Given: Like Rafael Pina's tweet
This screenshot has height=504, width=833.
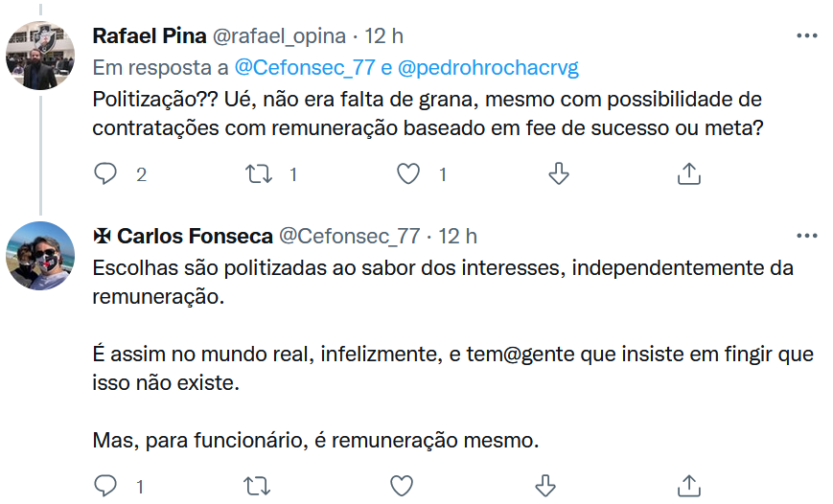Looking at the screenshot, I should pos(409,174).
